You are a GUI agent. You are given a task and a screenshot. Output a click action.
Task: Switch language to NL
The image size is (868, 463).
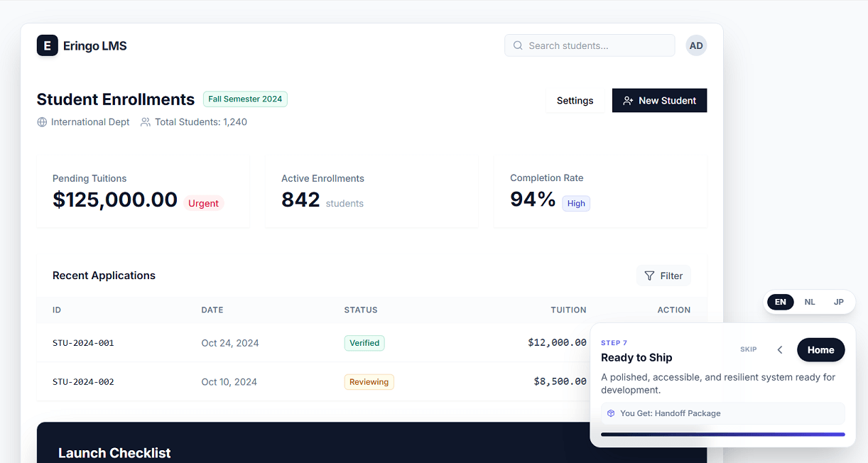[810, 302]
